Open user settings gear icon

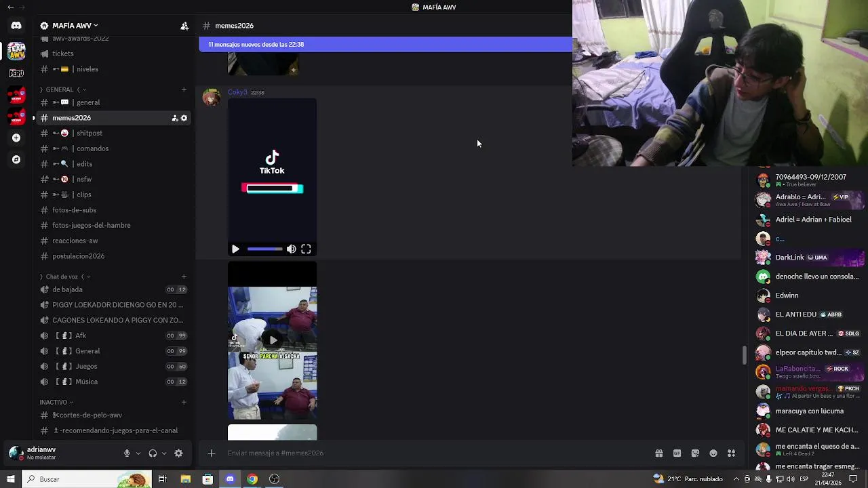coord(178,453)
